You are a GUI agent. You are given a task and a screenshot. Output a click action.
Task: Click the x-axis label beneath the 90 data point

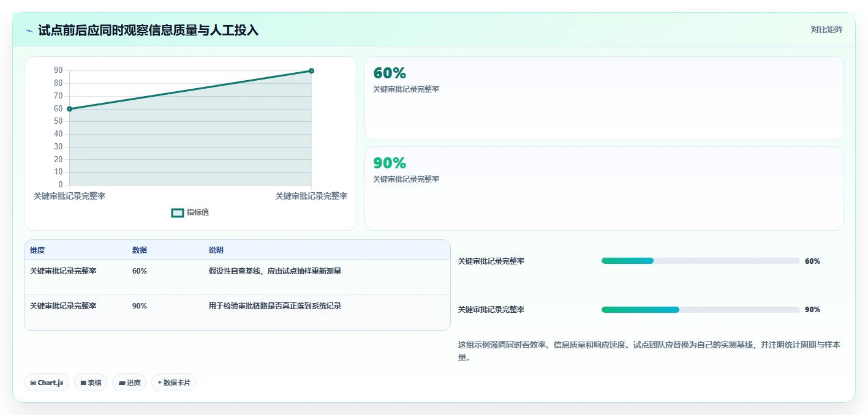(311, 196)
